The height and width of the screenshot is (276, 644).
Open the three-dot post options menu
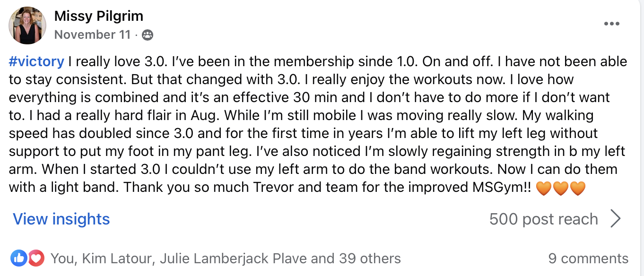point(612,24)
